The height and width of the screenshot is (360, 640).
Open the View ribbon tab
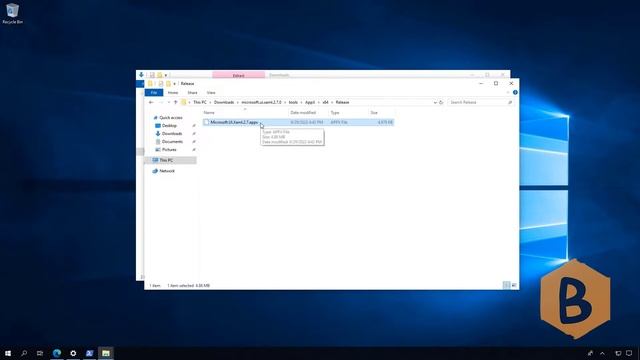[211, 93]
